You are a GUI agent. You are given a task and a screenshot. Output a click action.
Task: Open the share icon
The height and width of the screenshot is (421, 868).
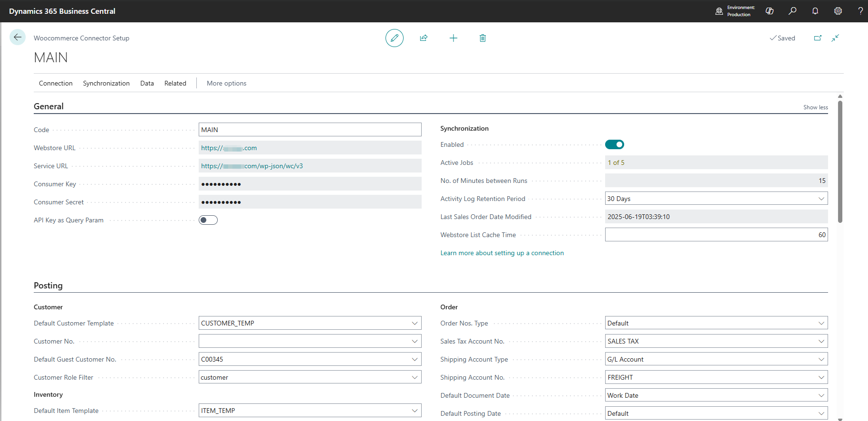tap(424, 38)
